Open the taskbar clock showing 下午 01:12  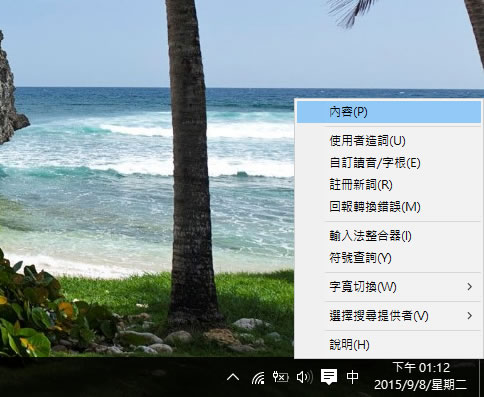tap(421, 376)
